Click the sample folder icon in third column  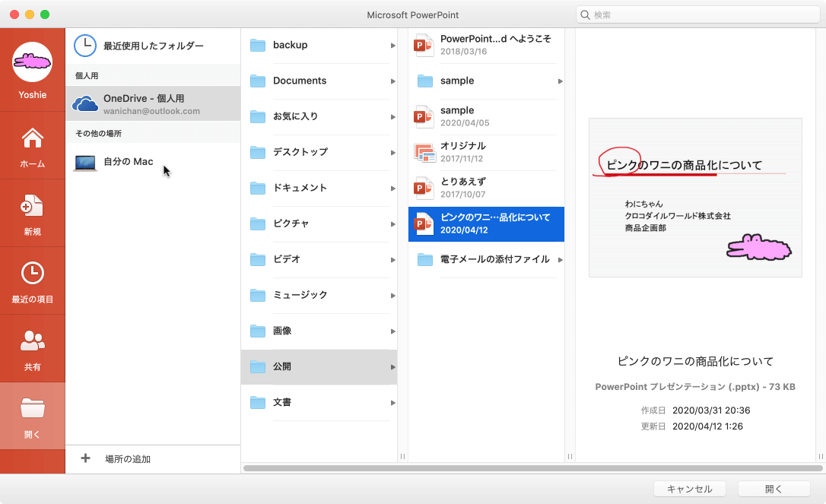point(424,81)
